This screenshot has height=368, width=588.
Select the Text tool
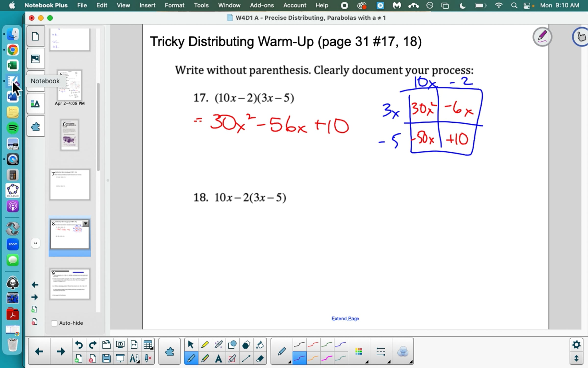tap(219, 359)
